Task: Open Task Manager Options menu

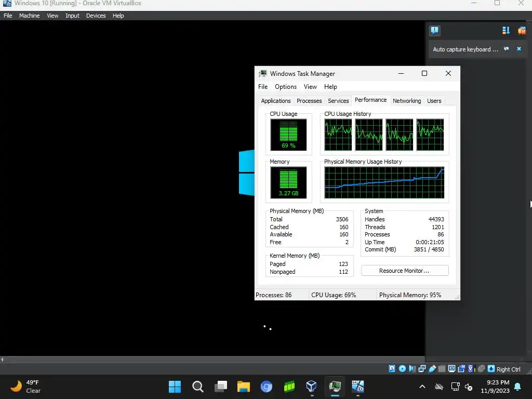Action: (286, 87)
